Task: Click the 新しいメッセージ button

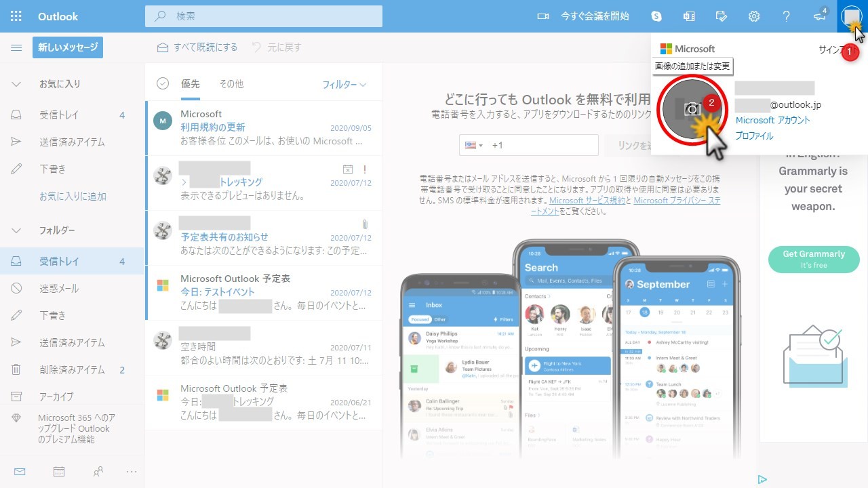Action: coord(68,47)
